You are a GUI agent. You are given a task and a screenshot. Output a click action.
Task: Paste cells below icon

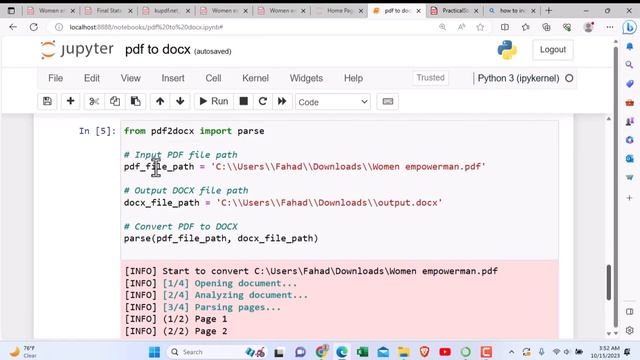136,101
